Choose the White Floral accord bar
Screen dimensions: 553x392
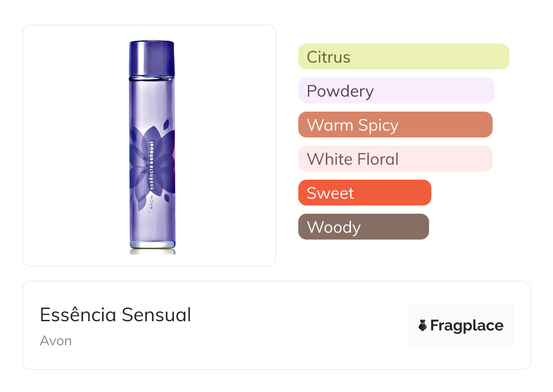point(395,159)
